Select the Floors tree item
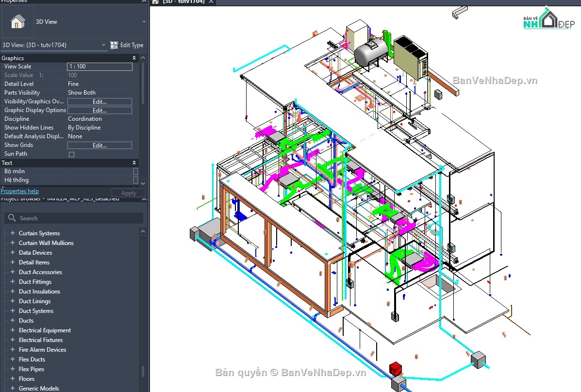This screenshot has width=581, height=392. pos(27,379)
